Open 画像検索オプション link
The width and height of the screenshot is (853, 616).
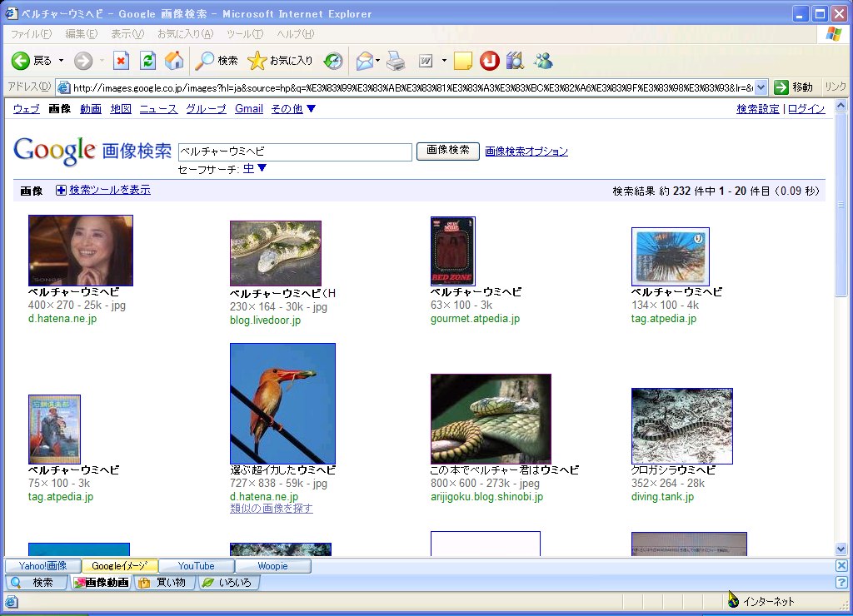[x=526, y=152]
